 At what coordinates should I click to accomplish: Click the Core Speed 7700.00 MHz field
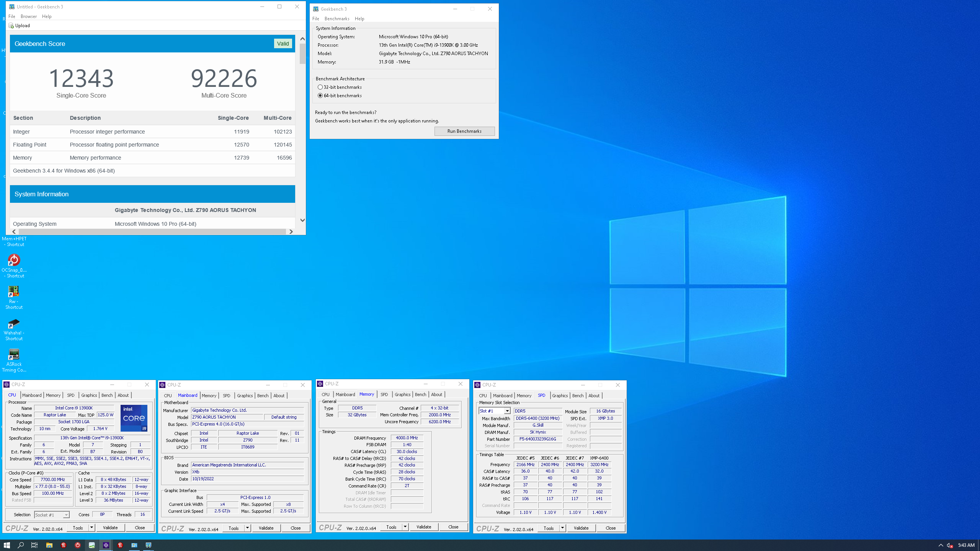(53, 480)
